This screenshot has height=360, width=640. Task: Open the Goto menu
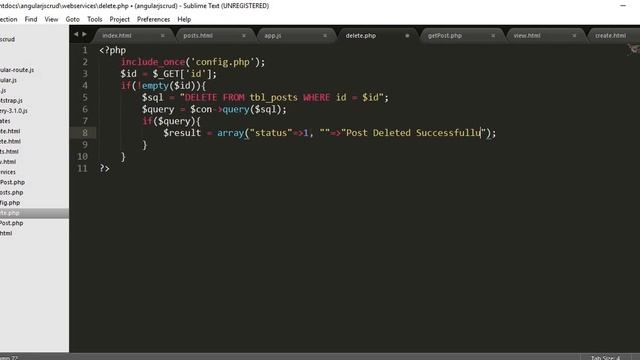pos(73,19)
